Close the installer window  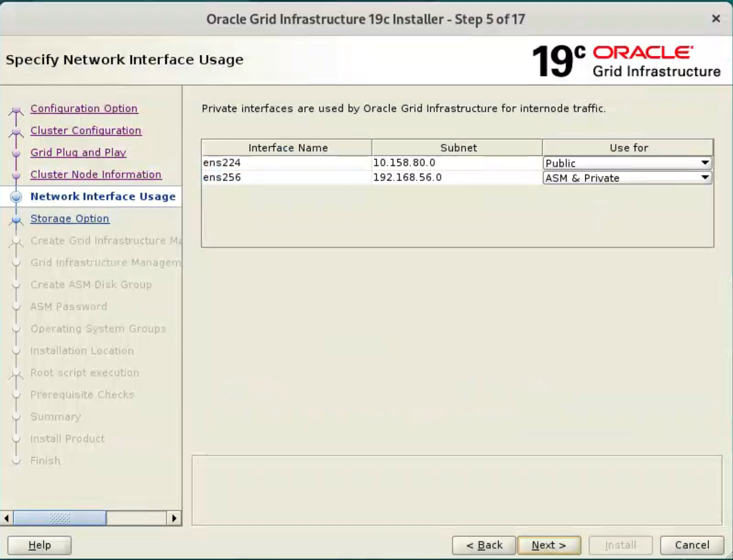coord(716,19)
